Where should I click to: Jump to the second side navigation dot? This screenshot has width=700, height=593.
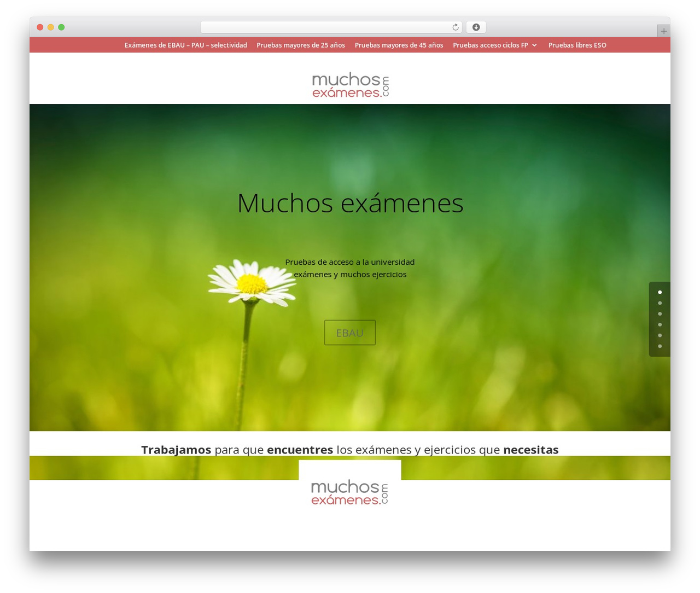tap(660, 303)
